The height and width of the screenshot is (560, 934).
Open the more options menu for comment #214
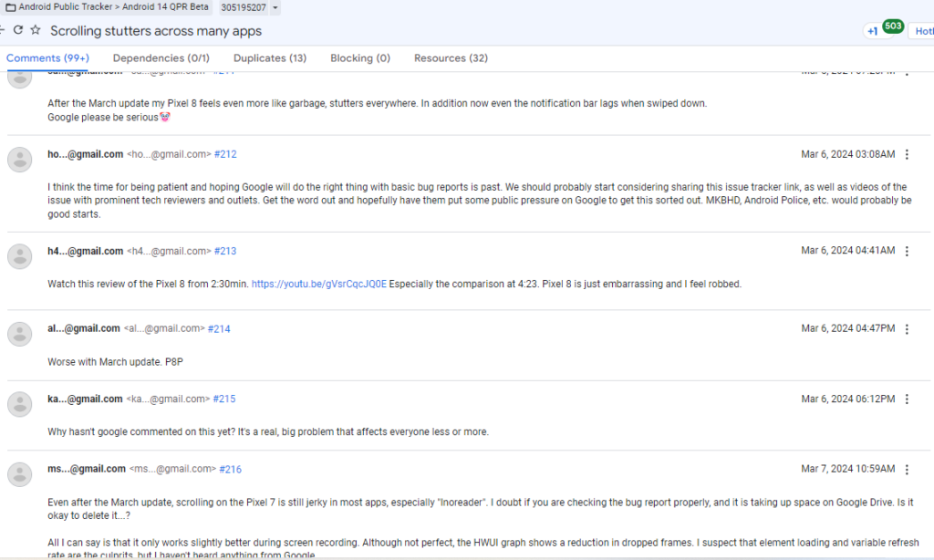(908, 329)
